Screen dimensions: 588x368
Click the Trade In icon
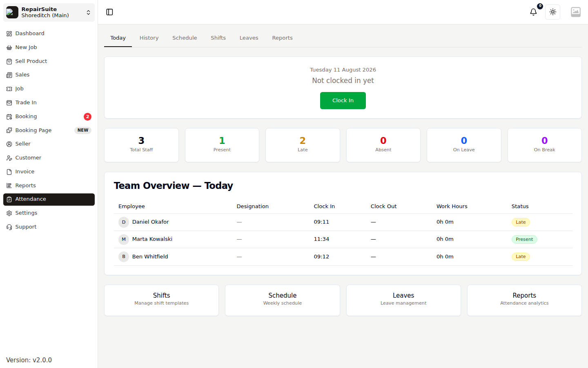coord(9,103)
